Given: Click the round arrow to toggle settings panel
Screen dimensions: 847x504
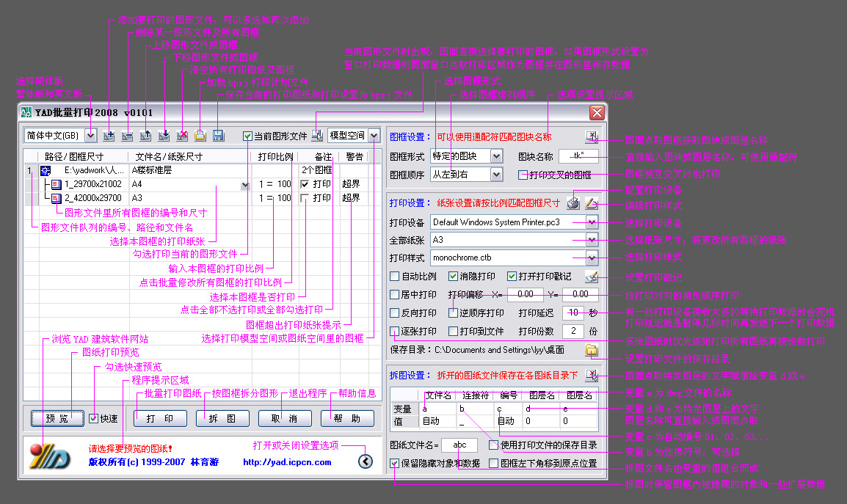Looking at the screenshot, I should 366,461.
